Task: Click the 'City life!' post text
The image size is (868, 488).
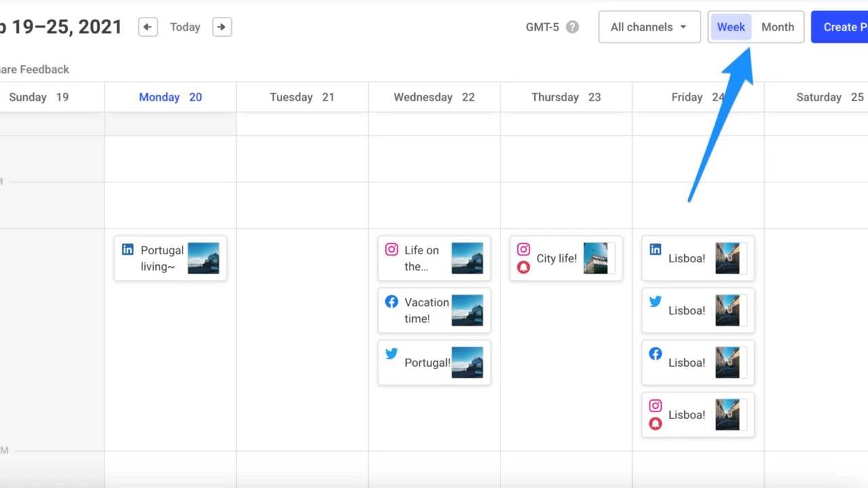Action: coord(557,258)
